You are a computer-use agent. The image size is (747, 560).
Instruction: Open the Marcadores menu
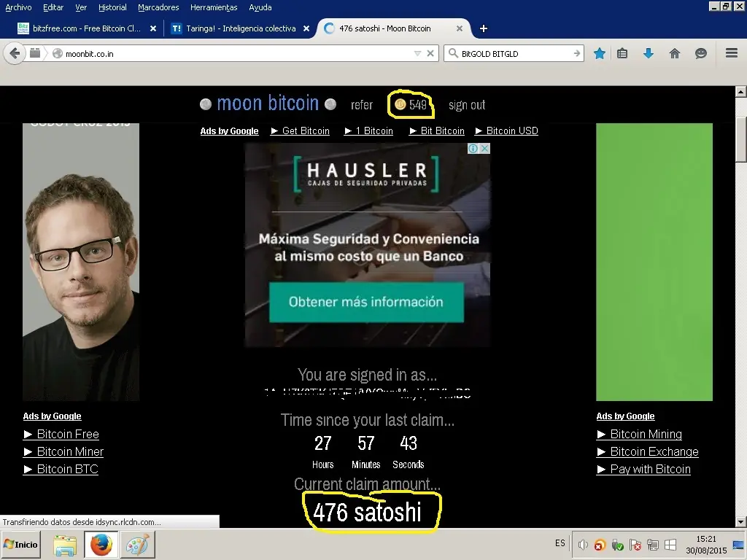[x=158, y=7]
